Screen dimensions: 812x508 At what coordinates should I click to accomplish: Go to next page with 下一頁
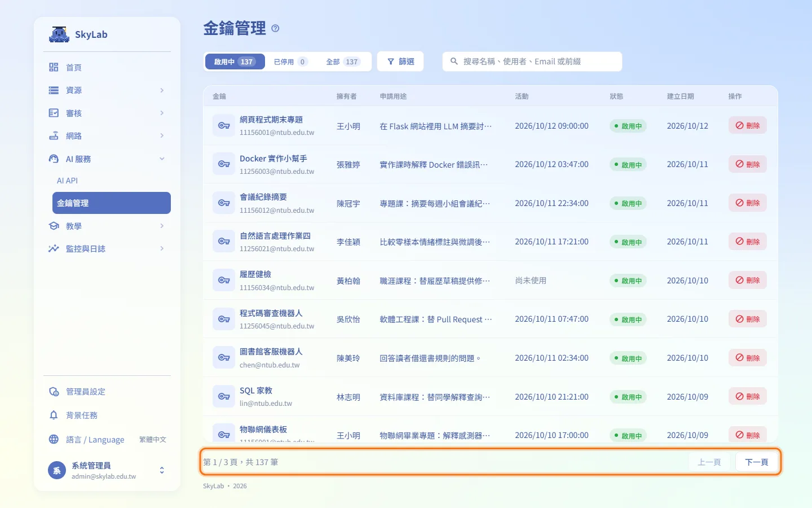point(757,462)
